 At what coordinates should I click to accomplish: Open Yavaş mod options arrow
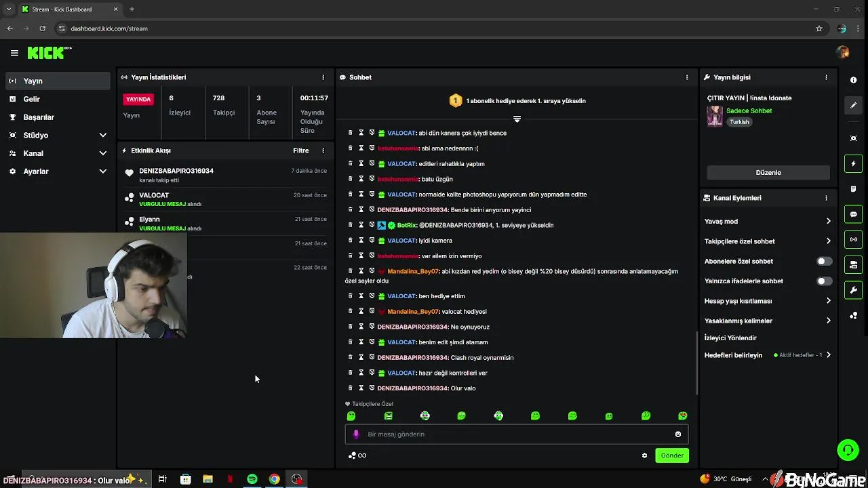click(x=828, y=222)
